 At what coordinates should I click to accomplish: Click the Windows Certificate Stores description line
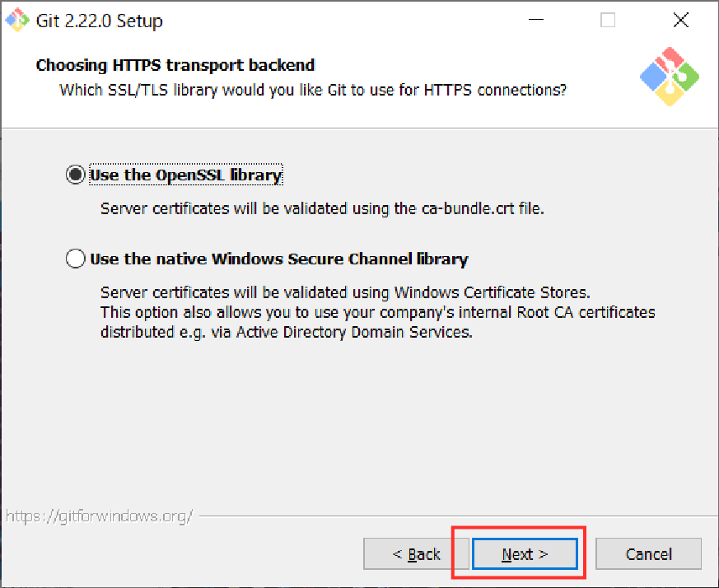[x=345, y=292]
